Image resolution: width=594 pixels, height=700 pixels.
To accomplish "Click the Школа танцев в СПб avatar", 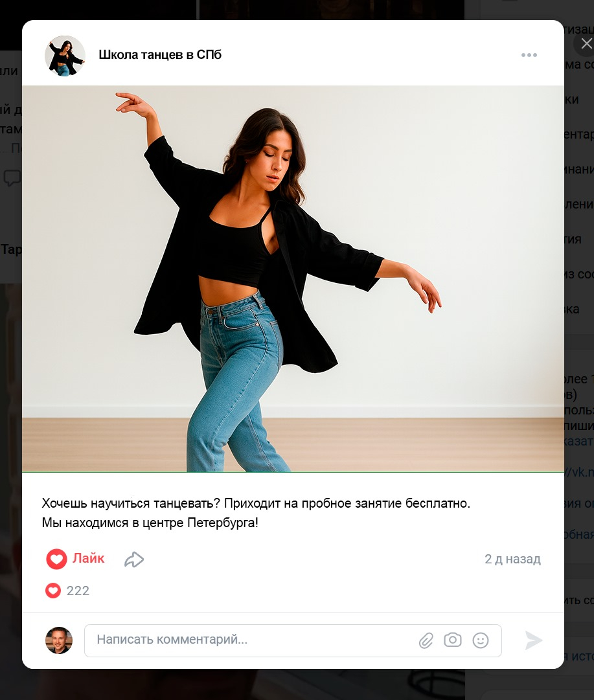I will 65,56.
